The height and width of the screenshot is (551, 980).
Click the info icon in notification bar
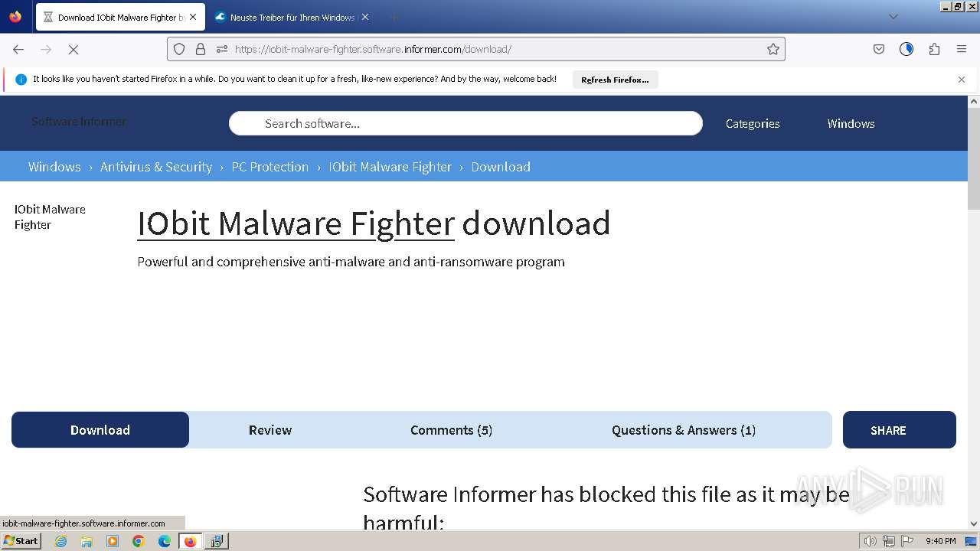21,80
